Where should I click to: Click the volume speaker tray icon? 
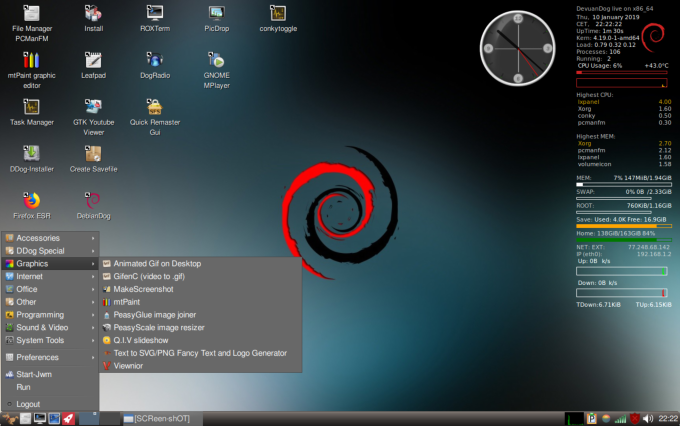(648, 419)
